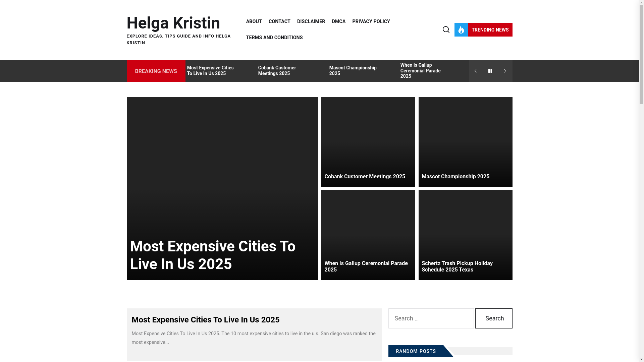Open the Disclaimer page link
Image resolution: width=644 pixels, height=362 pixels.
[x=311, y=21]
